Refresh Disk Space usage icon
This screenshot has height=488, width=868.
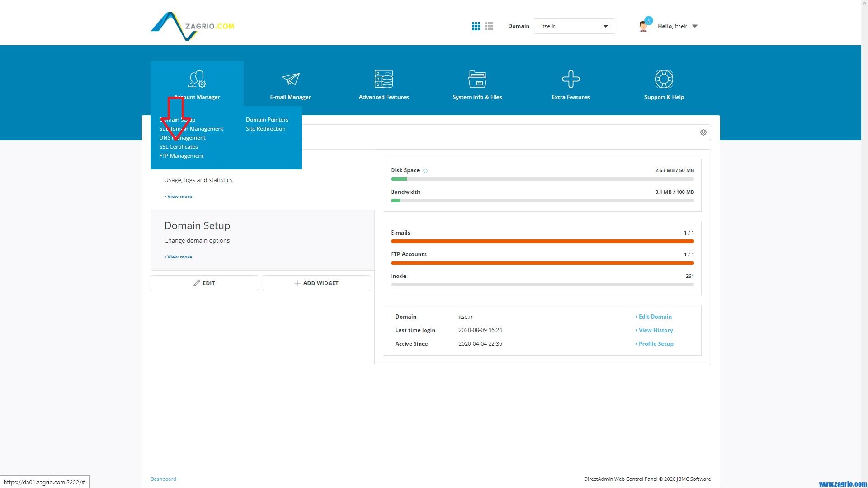pyautogui.click(x=425, y=171)
